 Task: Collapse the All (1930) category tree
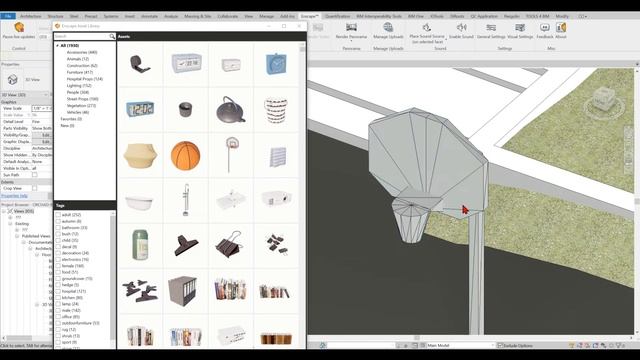[x=58, y=46]
